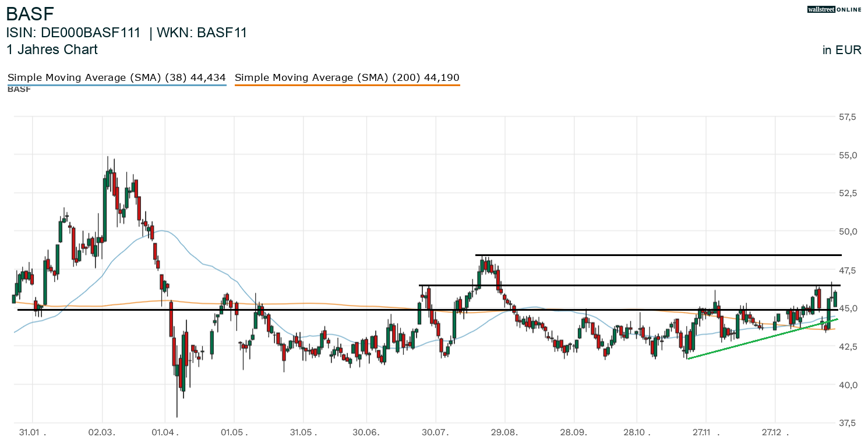Select the '1 Jahres Chart' heading
Image resolution: width=868 pixels, height=437 pixels.
52,49
